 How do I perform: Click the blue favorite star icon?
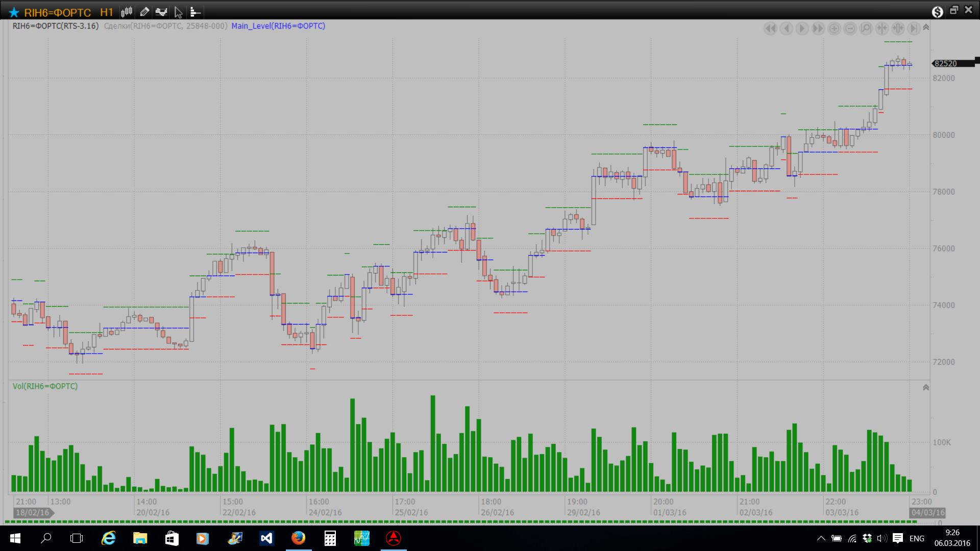[14, 12]
